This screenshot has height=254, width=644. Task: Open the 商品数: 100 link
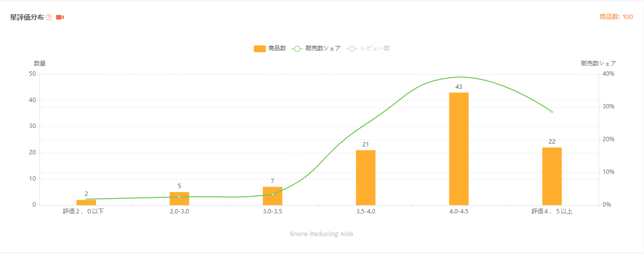(616, 17)
